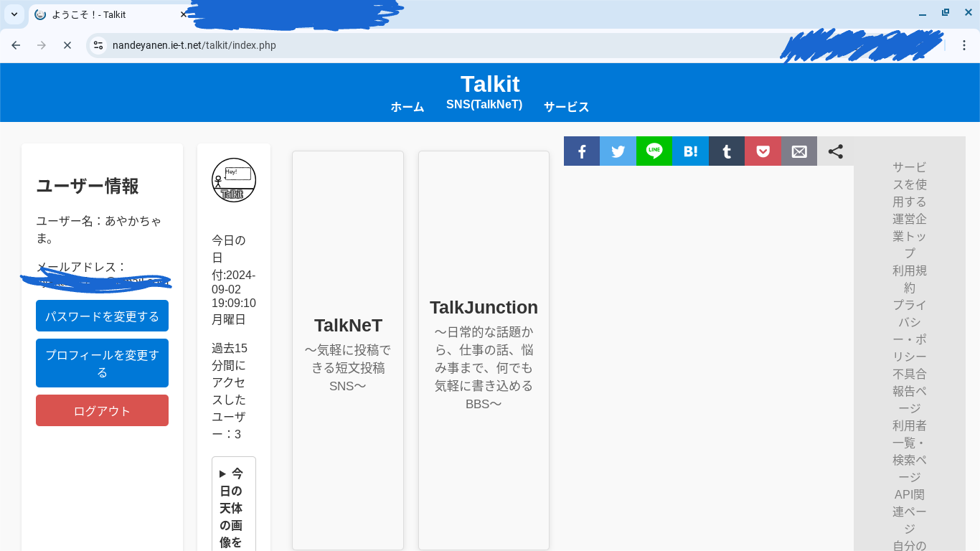Open the TalkJunction BBS card
Image resolution: width=980 pixels, height=551 pixels.
point(484,350)
